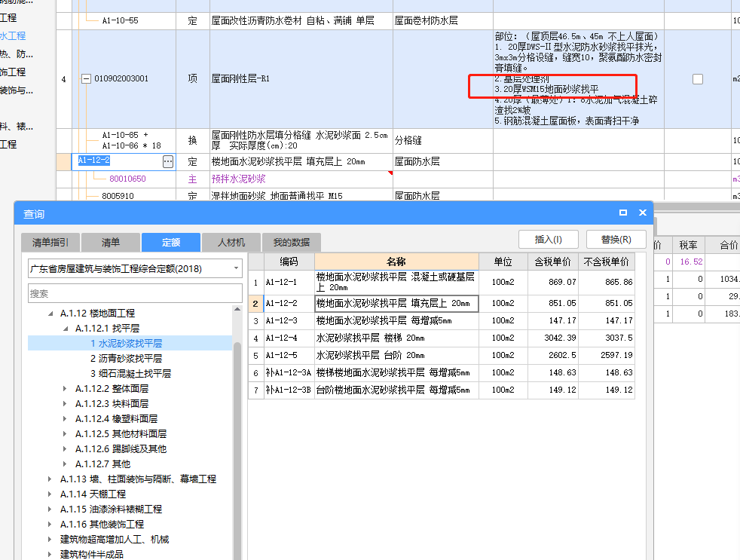Maximize the 查询 dialog window
This screenshot has width=740, height=560.
(x=623, y=213)
